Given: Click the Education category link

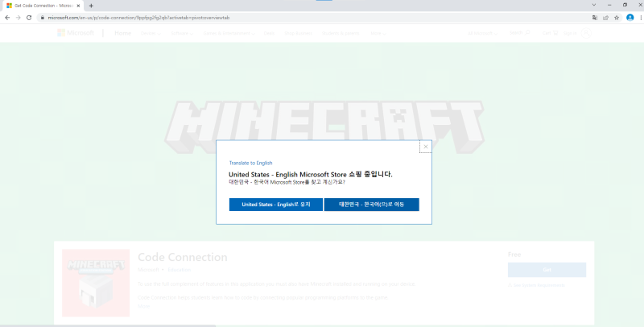Looking at the screenshot, I should (179, 270).
